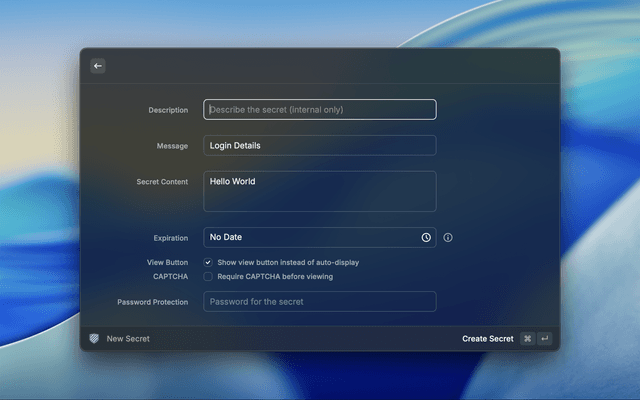The width and height of the screenshot is (640, 400).
Task: Focus the Password for the secret field
Action: (320, 301)
